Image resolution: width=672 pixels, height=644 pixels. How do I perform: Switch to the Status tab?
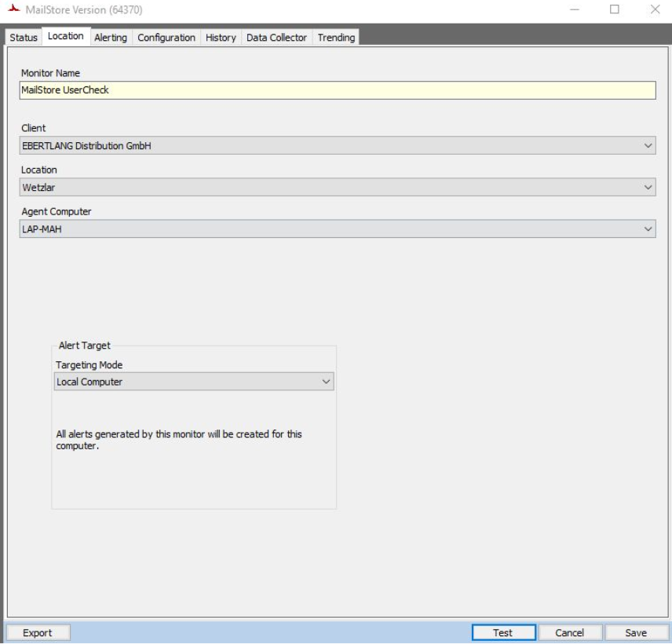pos(24,38)
